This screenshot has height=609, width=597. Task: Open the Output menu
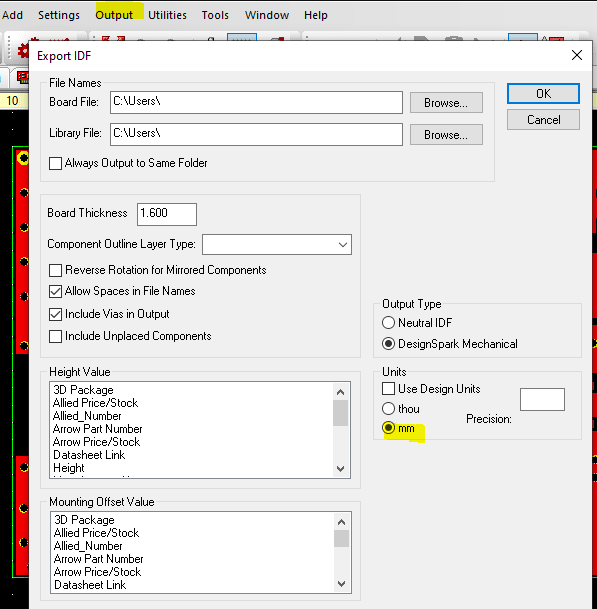[x=114, y=15]
